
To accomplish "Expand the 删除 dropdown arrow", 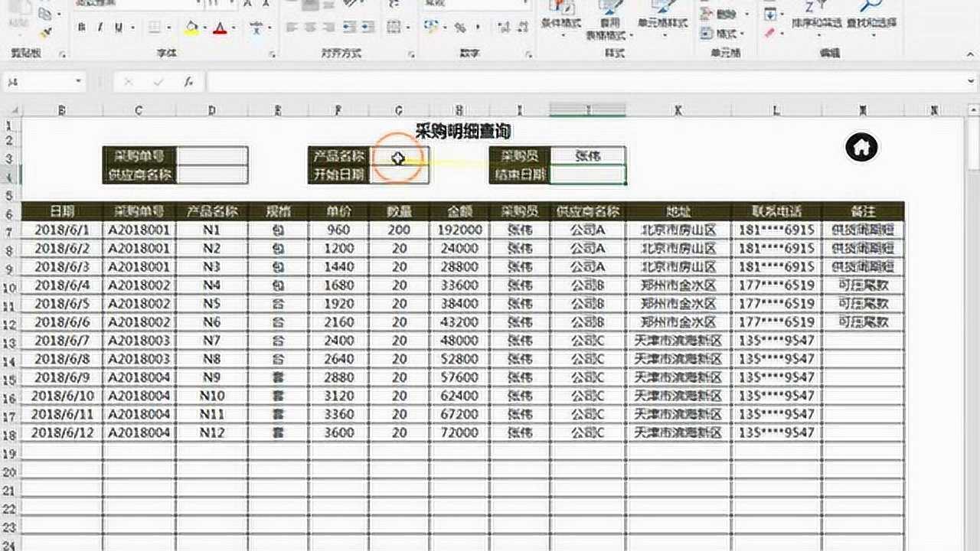I will tap(746, 15).
